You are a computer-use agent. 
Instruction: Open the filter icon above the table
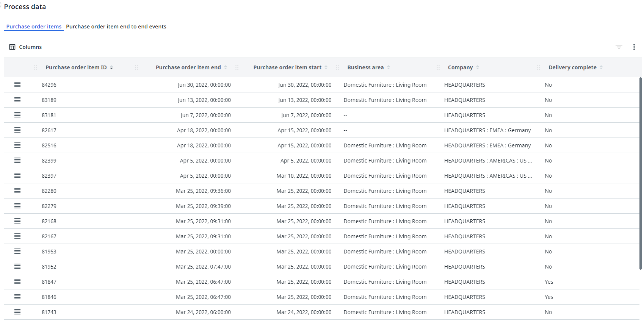[x=619, y=47]
